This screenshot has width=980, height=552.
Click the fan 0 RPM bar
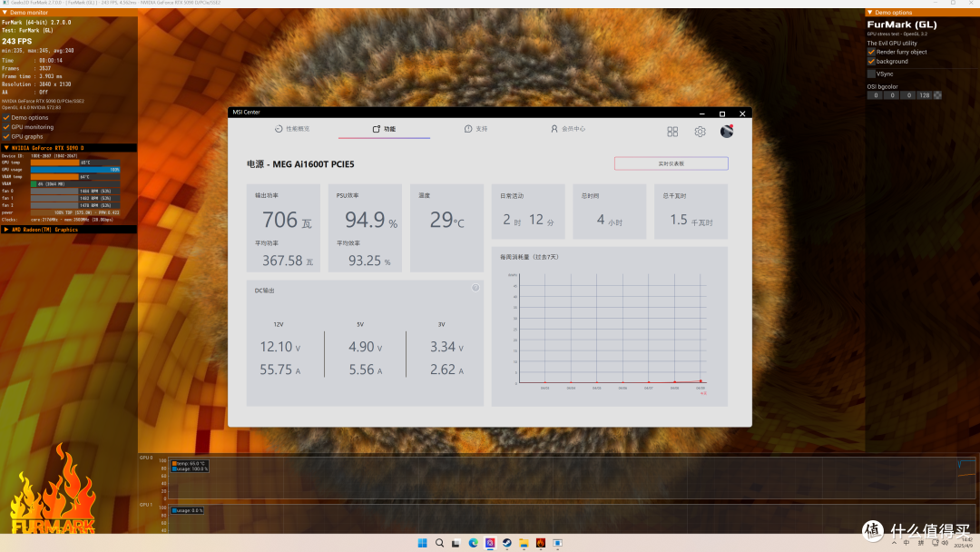point(75,191)
